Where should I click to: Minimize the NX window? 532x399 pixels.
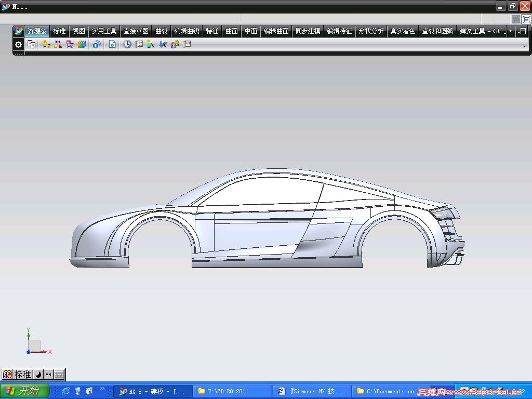pos(501,6)
